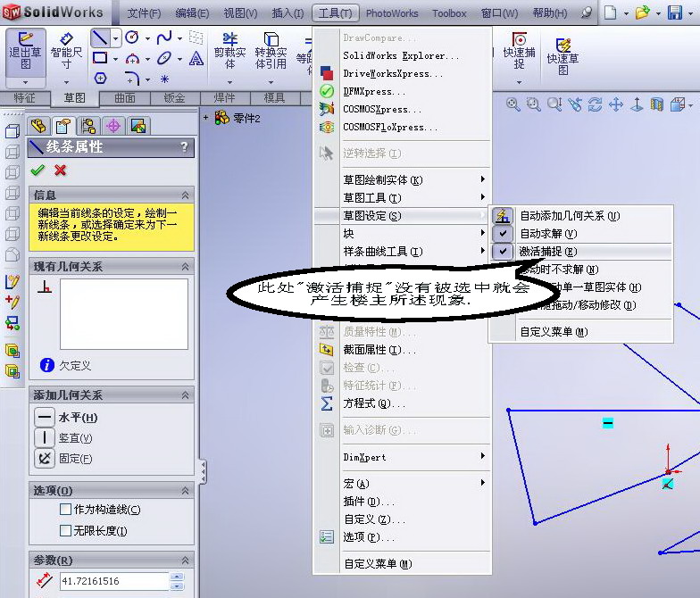Image resolution: width=700 pixels, height=598 pixels.
Task: Select the Point sketch tool
Action: (x=164, y=79)
